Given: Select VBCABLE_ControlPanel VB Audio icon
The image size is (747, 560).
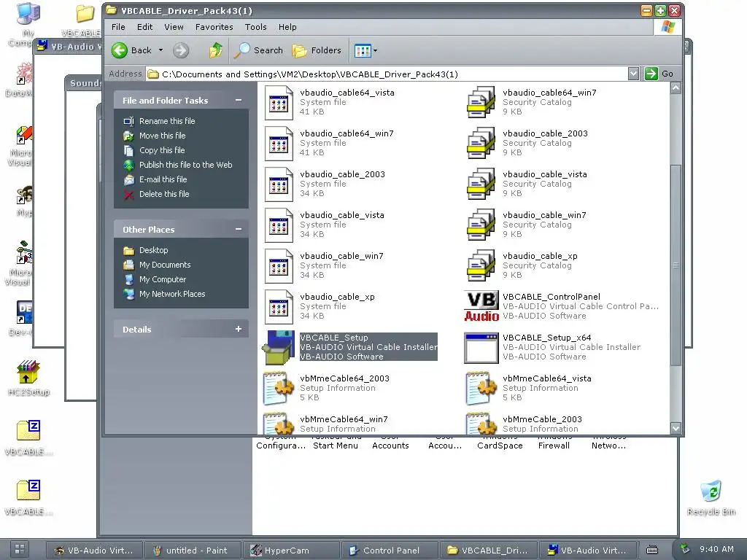Looking at the screenshot, I should coord(481,306).
